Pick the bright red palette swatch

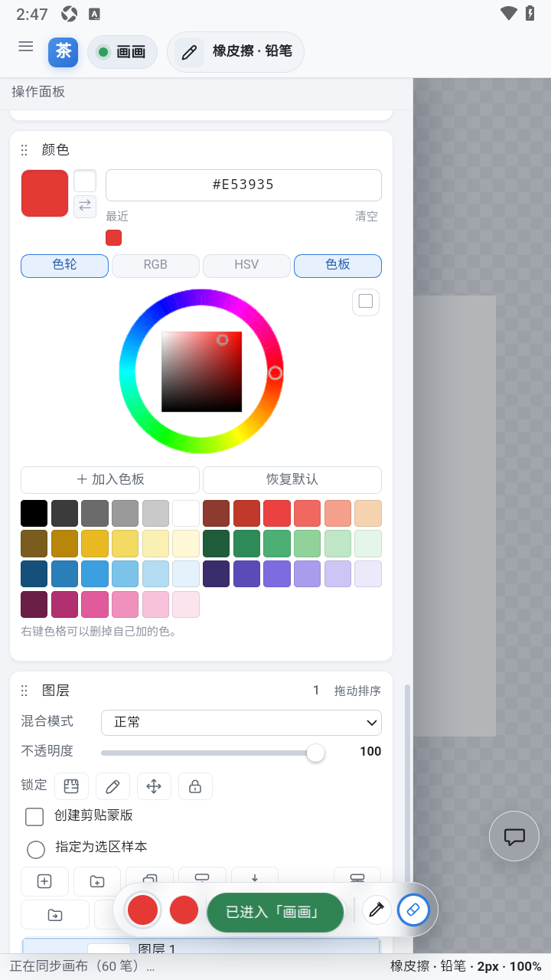(x=277, y=514)
